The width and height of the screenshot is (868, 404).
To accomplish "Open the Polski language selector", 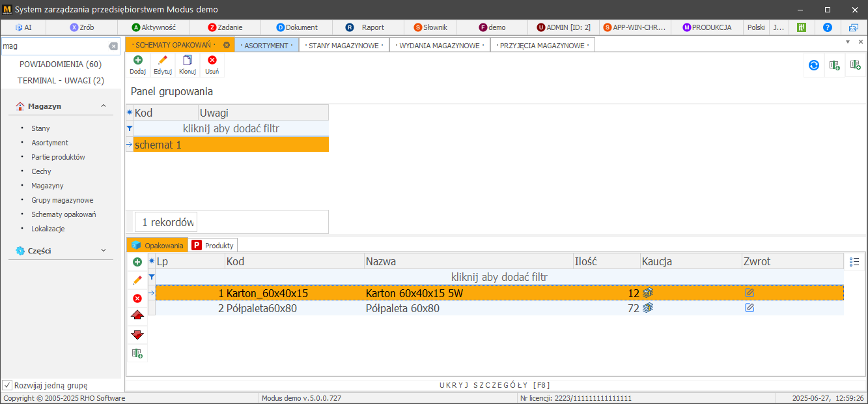I will click(756, 27).
